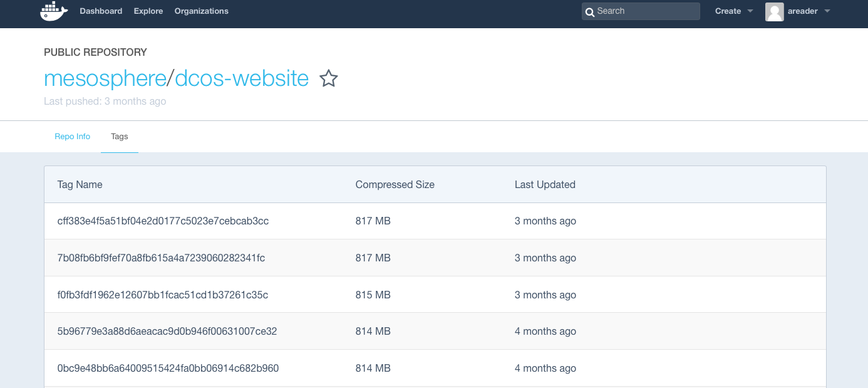The width and height of the screenshot is (868, 388).
Task: Click the PUBLIC REPOSITORY label
Action: (x=95, y=52)
